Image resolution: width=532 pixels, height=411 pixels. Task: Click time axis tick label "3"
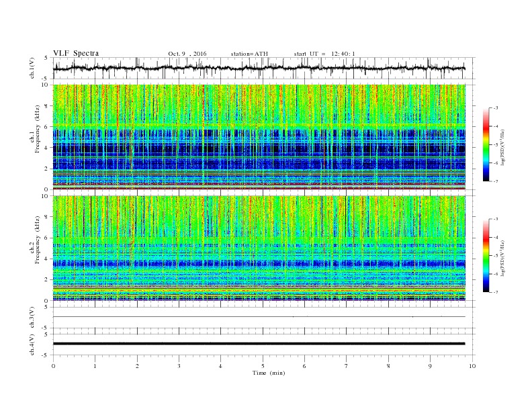pos(179,366)
